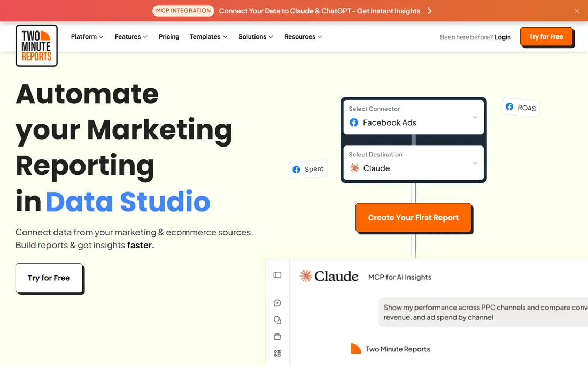Click the projects box icon in sidebar
Viewport: 588px width, 368px height.
click(x=277, y=336)
